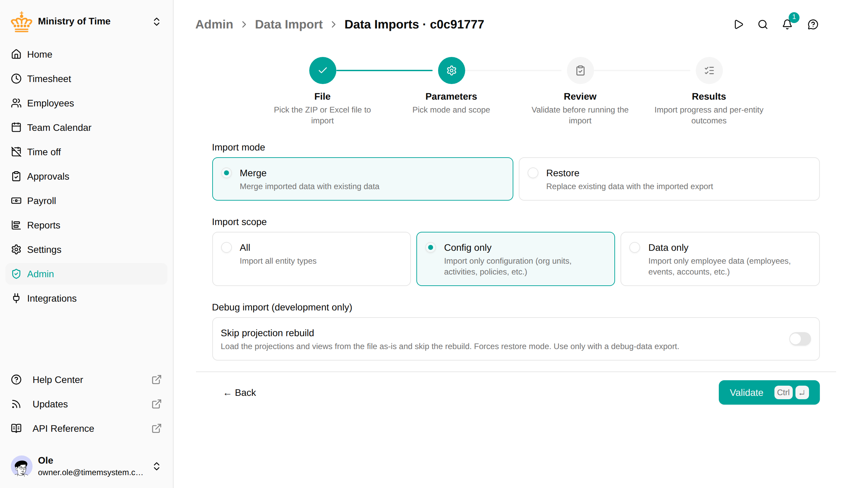Click the play icon in the header
Viewport: 868px width, 488px height.
738,24
